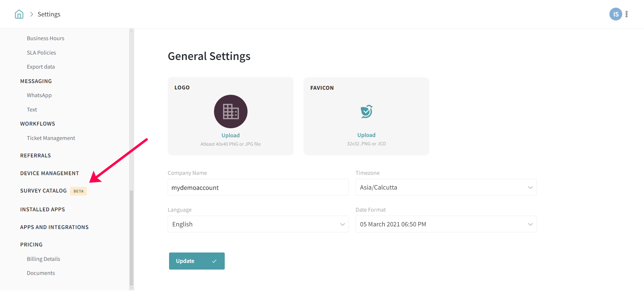Open the IS user avatar menu

tap(615, 14)
